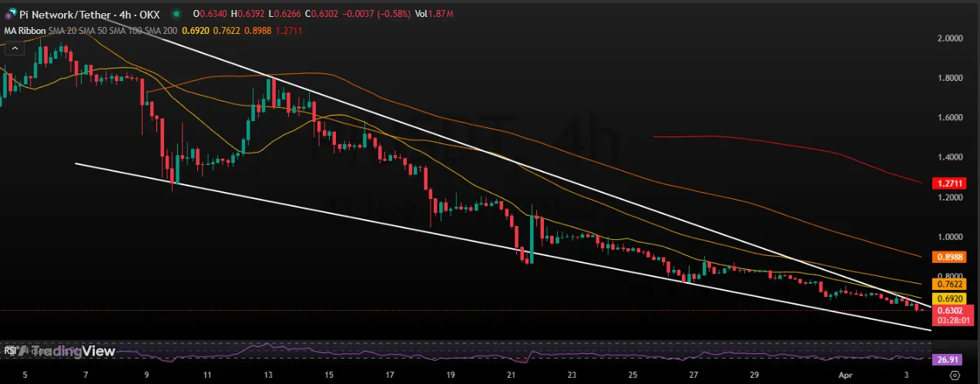Click date 25 on the time axis
Viewport: 980px width, 384px height.
633,376
